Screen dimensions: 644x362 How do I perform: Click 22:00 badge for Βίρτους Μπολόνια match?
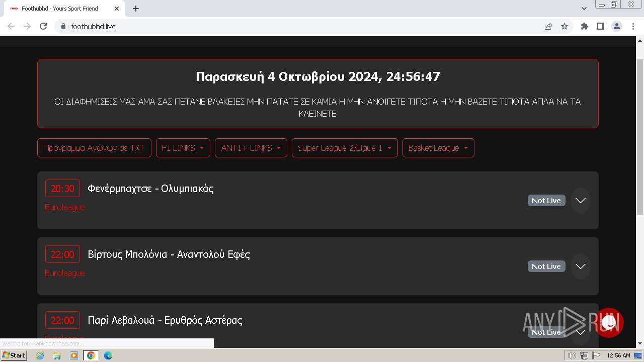point(62,254)
